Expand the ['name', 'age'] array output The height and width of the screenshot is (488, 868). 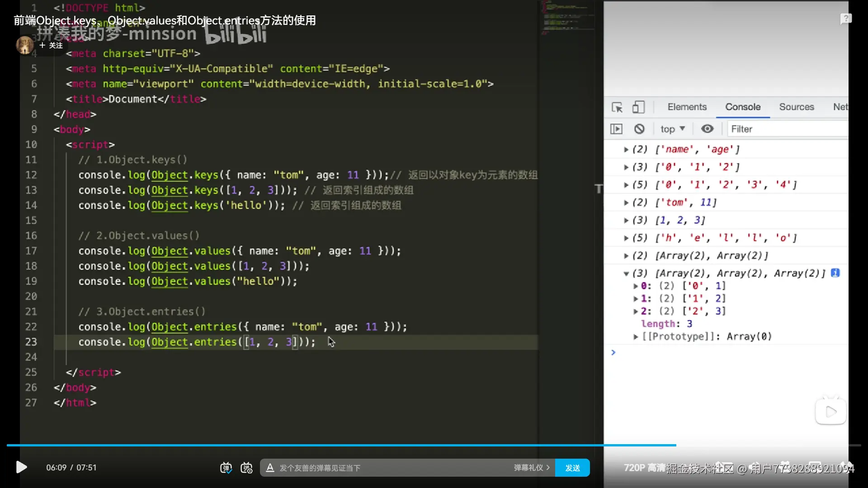pos(626,150)
